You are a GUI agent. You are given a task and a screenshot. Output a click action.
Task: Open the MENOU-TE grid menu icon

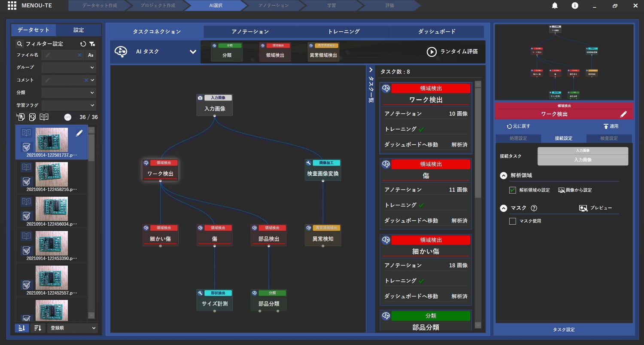click(12, 6)
